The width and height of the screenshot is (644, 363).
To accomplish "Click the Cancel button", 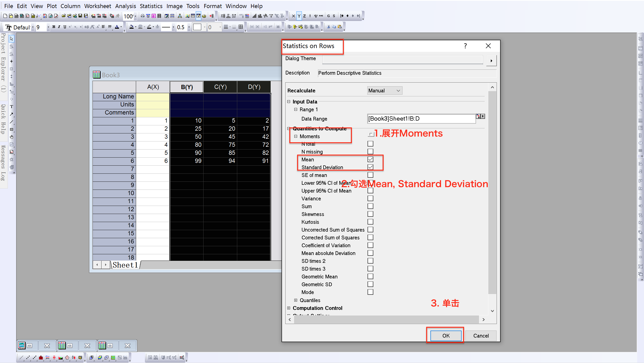I will 481,336.
